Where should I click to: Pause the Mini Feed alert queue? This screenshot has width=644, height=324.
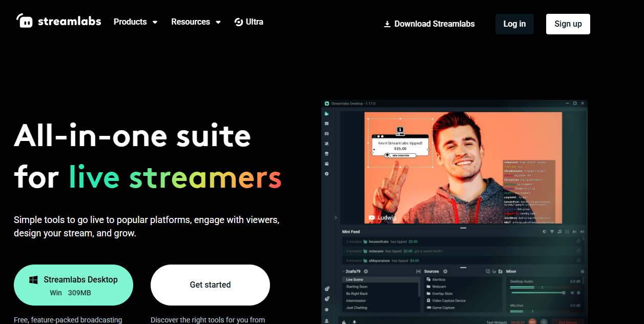[567, 232]
